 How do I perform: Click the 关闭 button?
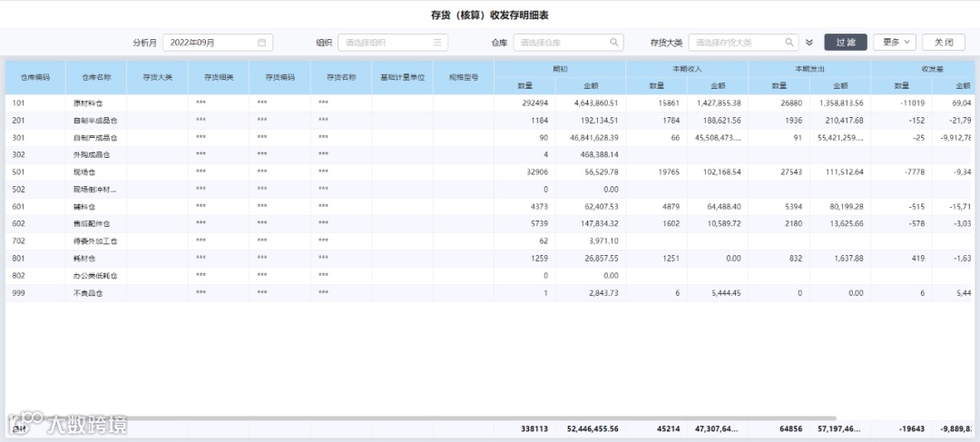coord(944,43)
